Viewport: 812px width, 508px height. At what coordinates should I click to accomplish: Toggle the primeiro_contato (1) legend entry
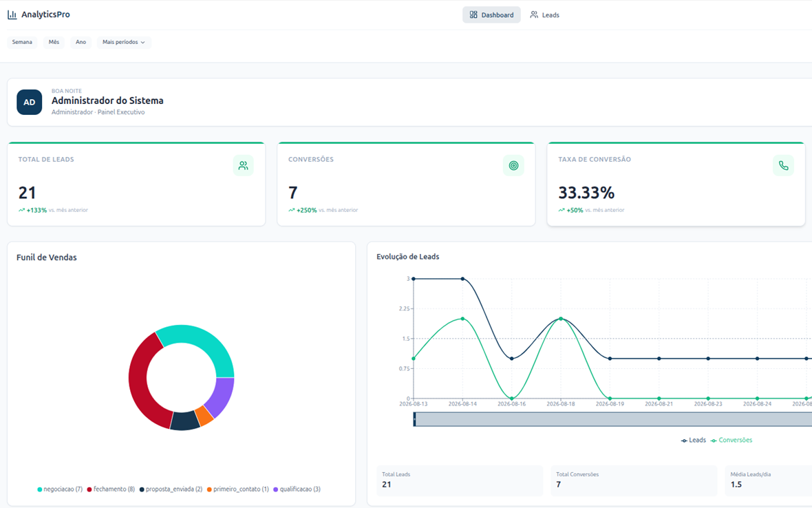(x=238, y=489)
